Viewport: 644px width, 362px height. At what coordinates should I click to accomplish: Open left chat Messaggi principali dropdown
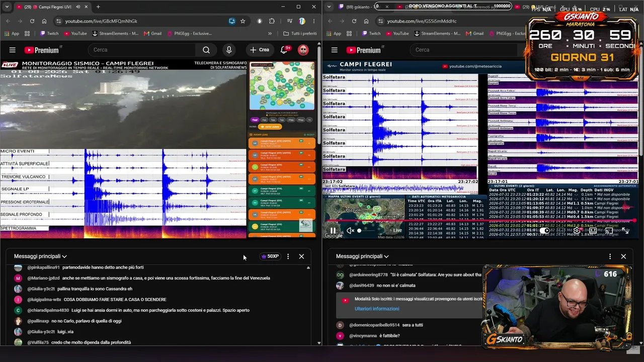point(40,256)
